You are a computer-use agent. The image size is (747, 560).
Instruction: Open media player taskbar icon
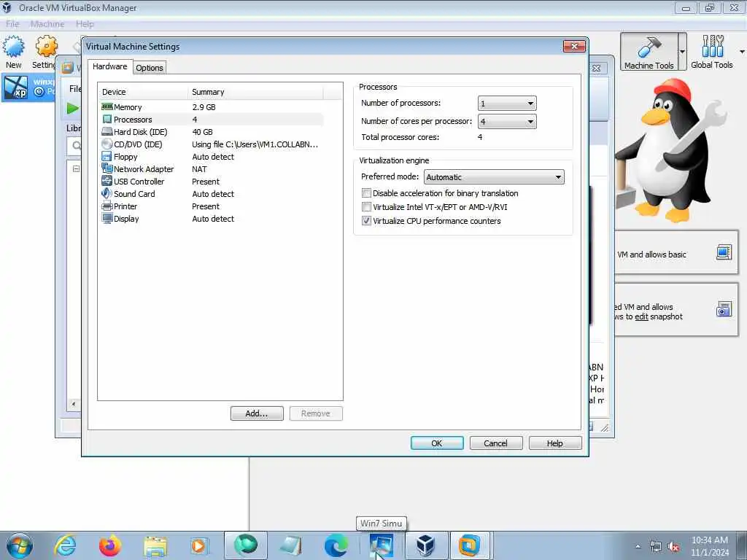point(200,545)
